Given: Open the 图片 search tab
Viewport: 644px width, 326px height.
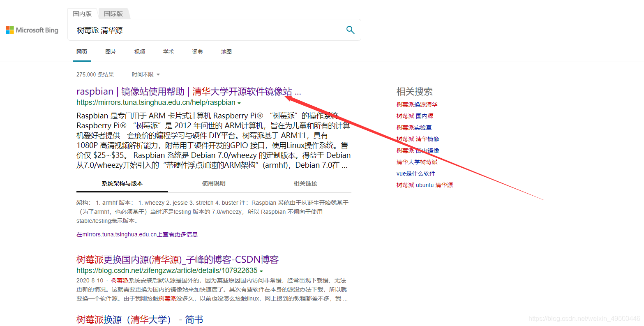Looking at the screenshot, I should pos(111,52).
